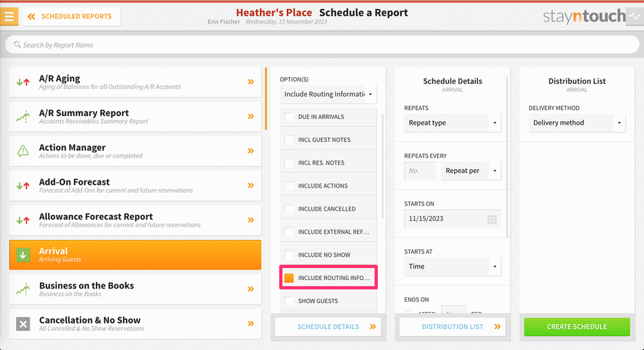The image size is (644, 350).
Task: Open the Include Routing Information options dropdown
Action: pyautogui.click(x=328, y=94)
